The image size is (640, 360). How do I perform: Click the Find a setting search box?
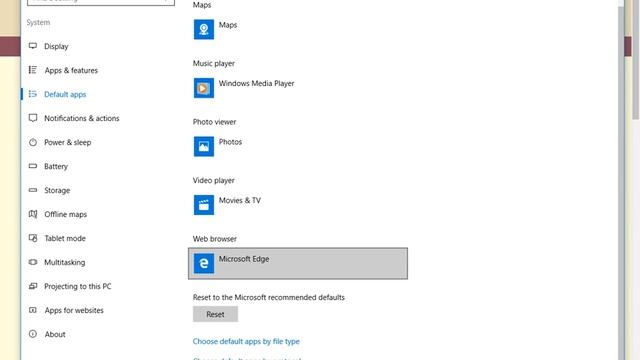coord(101,2)
